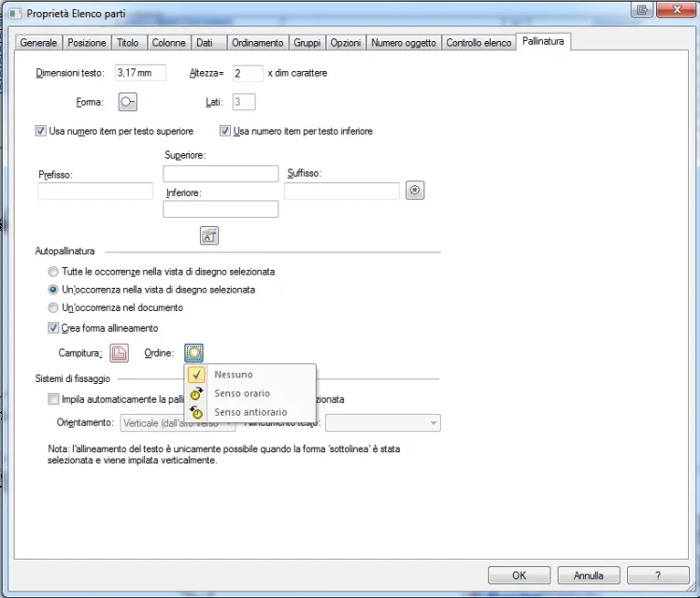Viewport: 700px width, 598px height.
Task: Click the Annulla button
Action: [588, 576]
